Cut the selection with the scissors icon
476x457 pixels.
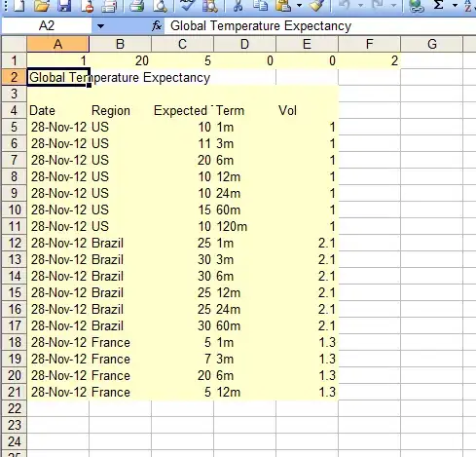point(238,5)
